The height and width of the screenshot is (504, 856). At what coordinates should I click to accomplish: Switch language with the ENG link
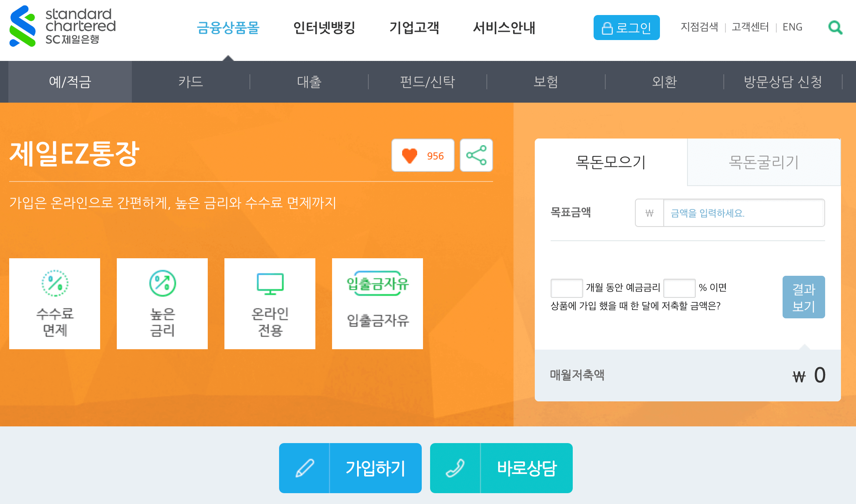pos(793,27)
